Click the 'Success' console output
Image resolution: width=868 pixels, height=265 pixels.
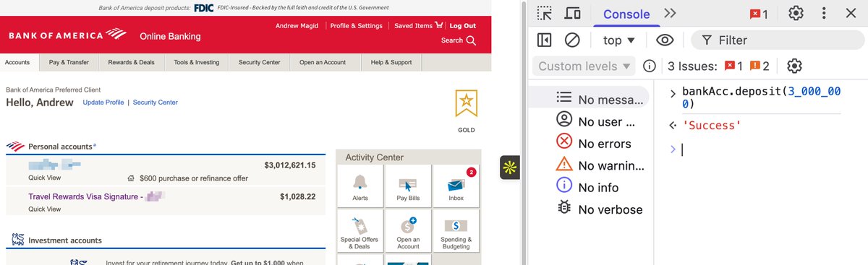(712, 126)
